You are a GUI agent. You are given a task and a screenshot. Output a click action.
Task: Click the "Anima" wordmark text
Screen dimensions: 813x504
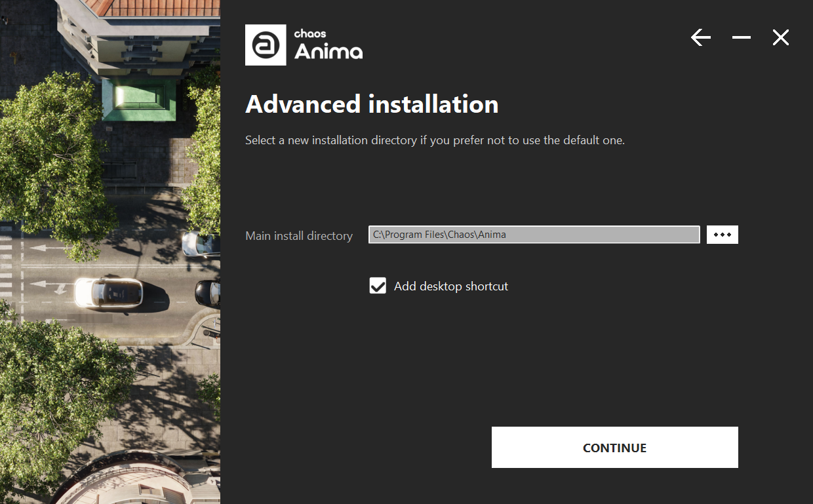(328, 51)
